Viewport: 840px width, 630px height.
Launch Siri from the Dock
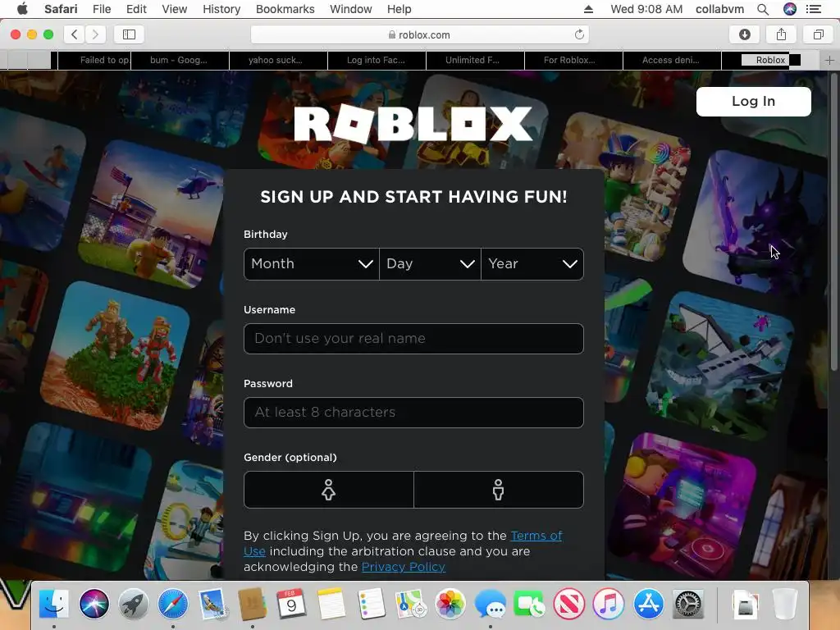pos(94,604)
